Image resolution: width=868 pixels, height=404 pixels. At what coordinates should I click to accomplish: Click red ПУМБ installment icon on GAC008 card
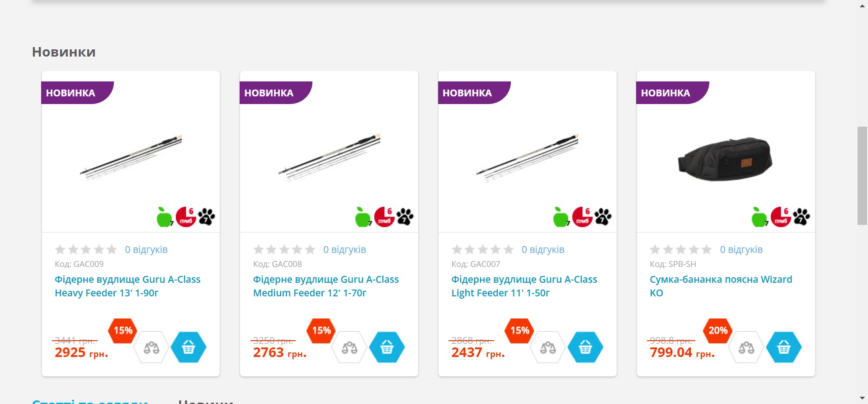tap(384, 217)
